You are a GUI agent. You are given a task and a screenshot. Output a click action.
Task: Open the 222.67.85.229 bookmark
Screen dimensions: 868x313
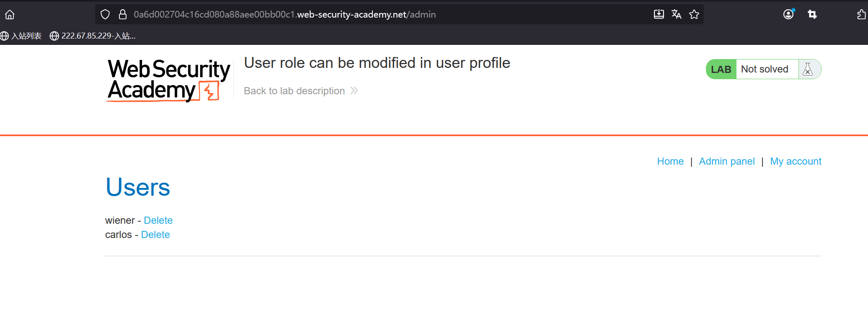coord(93,36)
